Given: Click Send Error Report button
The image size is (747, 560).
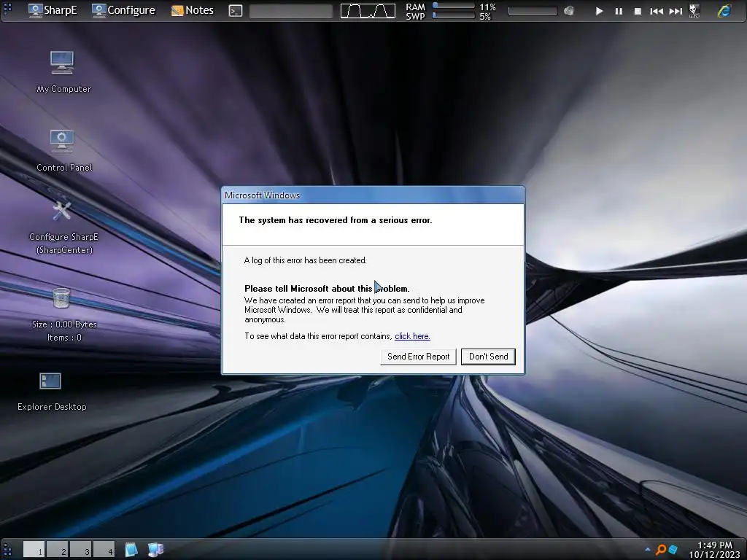Looking at the screenshot, I should [418, 357].
